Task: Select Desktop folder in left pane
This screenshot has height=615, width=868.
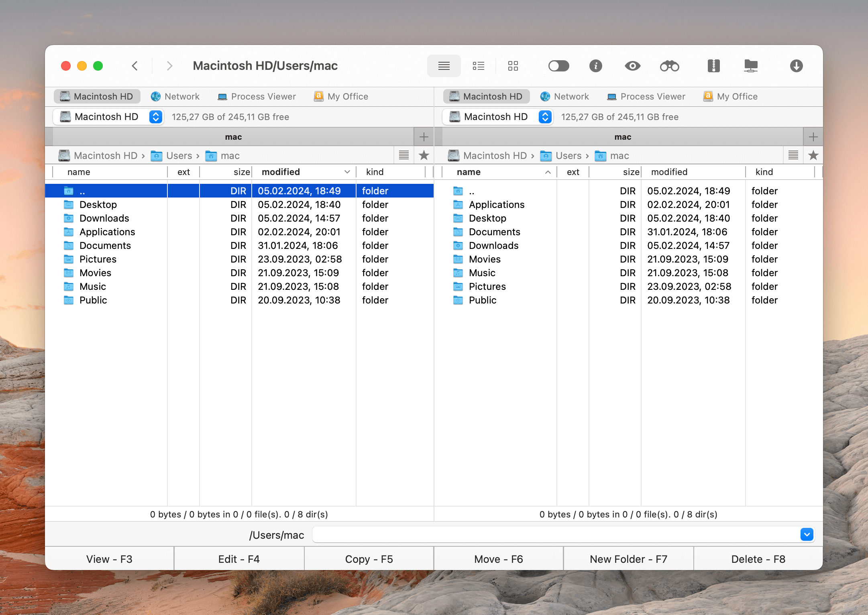Action: (x=239, y=204)
